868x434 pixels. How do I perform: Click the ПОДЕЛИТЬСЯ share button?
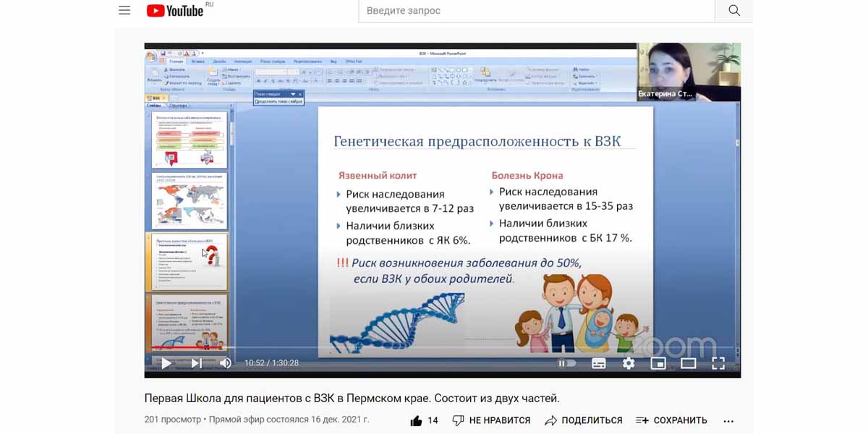[584, 420]
